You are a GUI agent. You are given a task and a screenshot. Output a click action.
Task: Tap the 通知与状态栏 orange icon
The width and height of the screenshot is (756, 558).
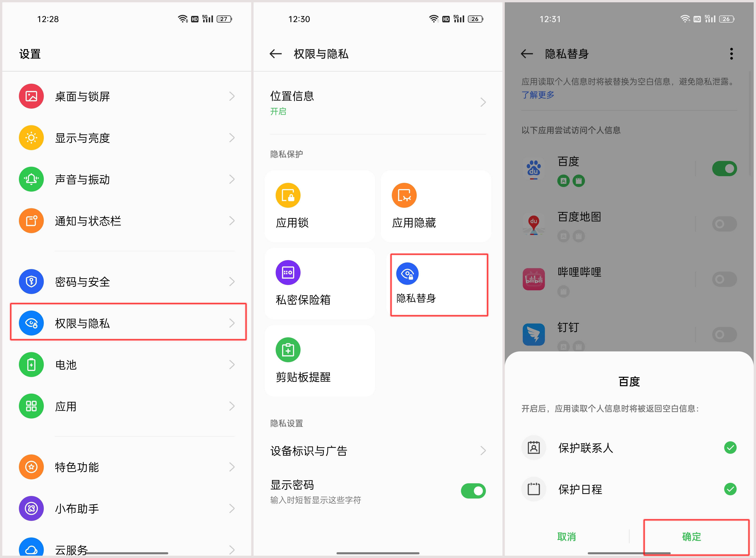[31, 221]
